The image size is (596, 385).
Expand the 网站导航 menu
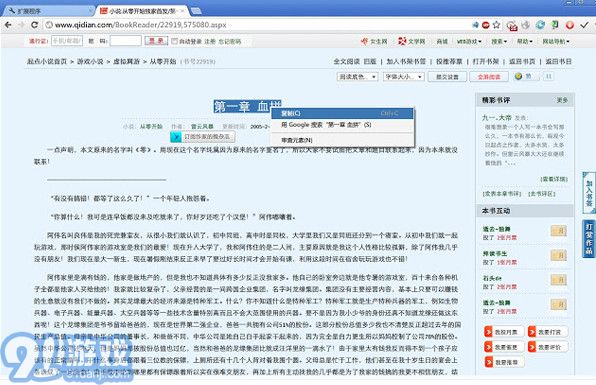tap(556, 41)
